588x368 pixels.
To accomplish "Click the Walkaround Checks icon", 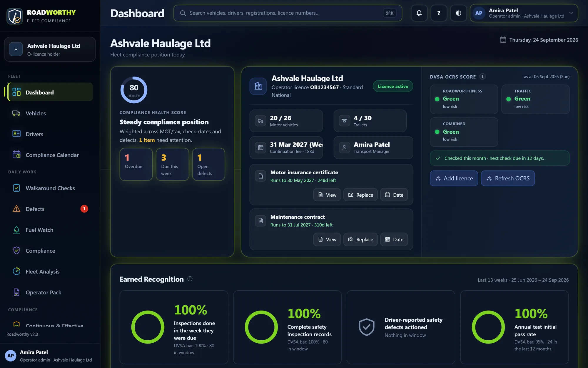I will 16,188.
